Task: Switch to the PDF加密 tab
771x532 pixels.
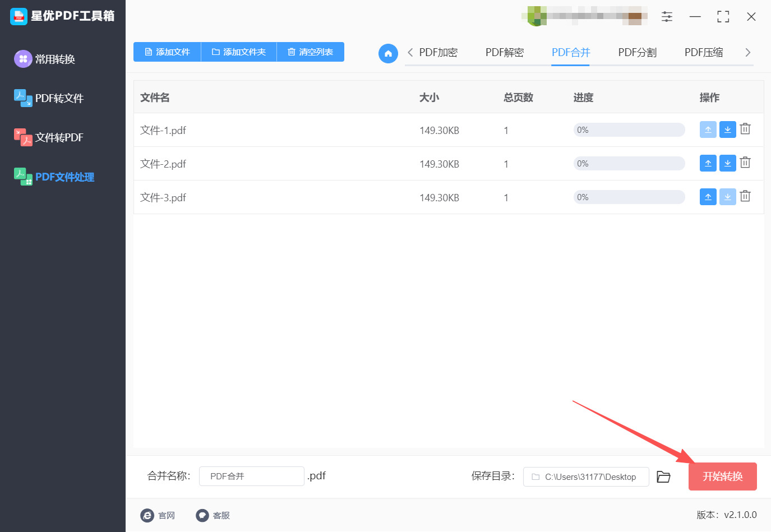Action: point(438,52)
